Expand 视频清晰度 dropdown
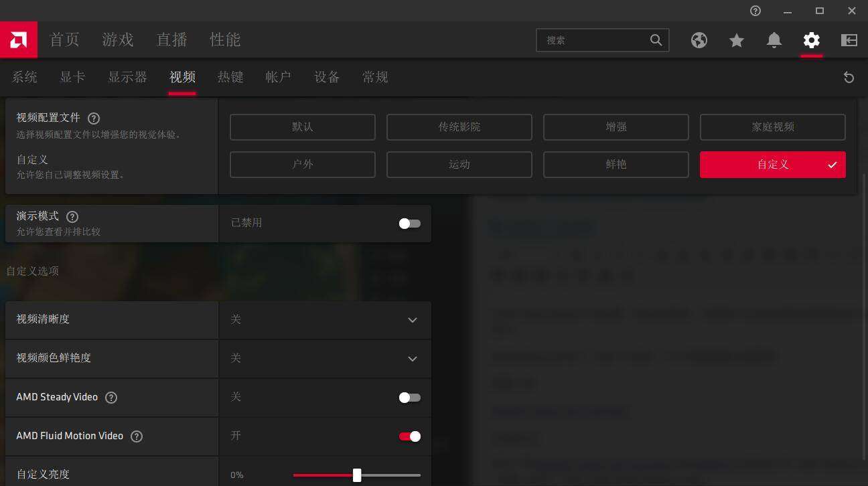Viewport: 868px width, 486px height. pyautogui.click(x=413, y=320)
